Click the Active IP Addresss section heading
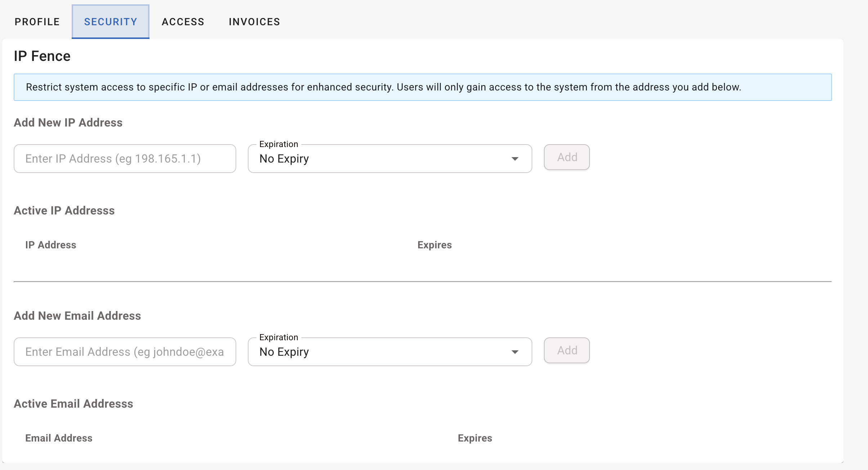868x470 pixels. point(64,210)
